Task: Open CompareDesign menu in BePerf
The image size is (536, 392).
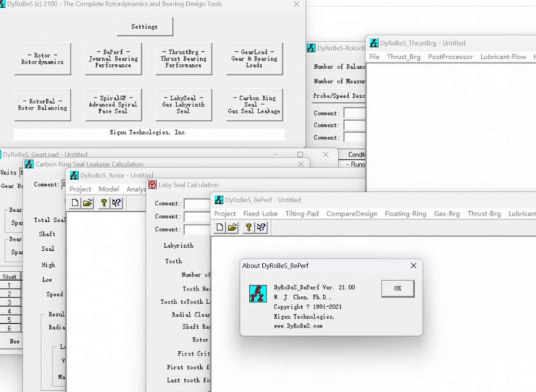Action: 352,214
